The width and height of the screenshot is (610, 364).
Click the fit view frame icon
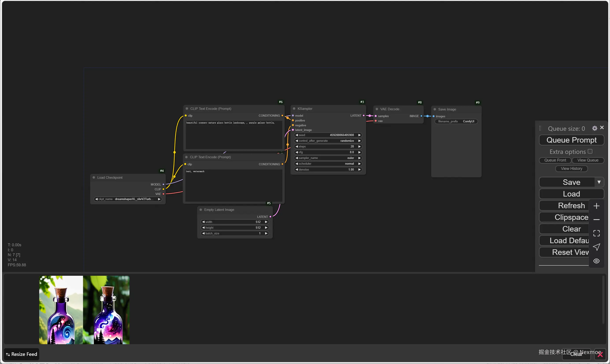[596, 233]
